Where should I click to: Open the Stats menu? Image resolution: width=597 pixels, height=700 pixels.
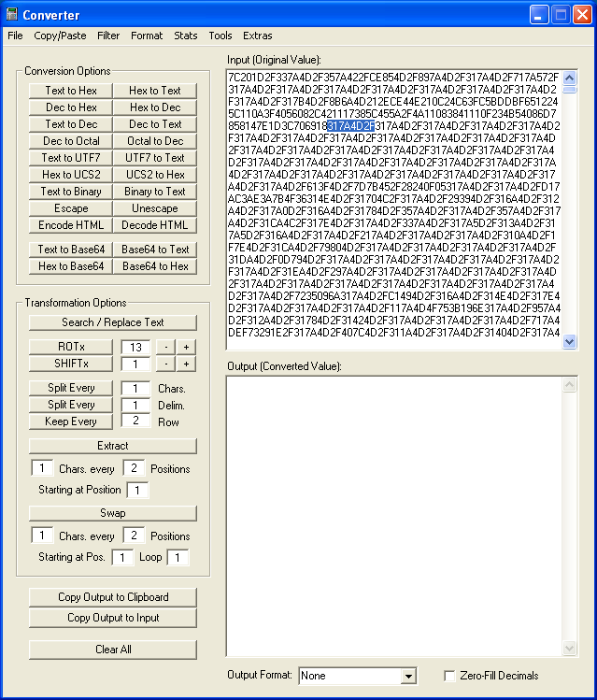coord(185,36)
